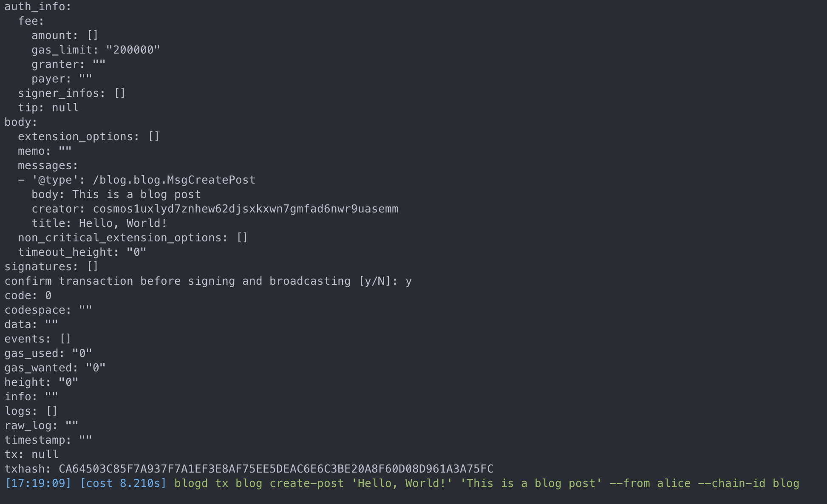The width and height of the screenshot is (827, 504).
Task: Click the creator address cosmos1uxlyd7znhew62...
Action: (x=246, y=209)
